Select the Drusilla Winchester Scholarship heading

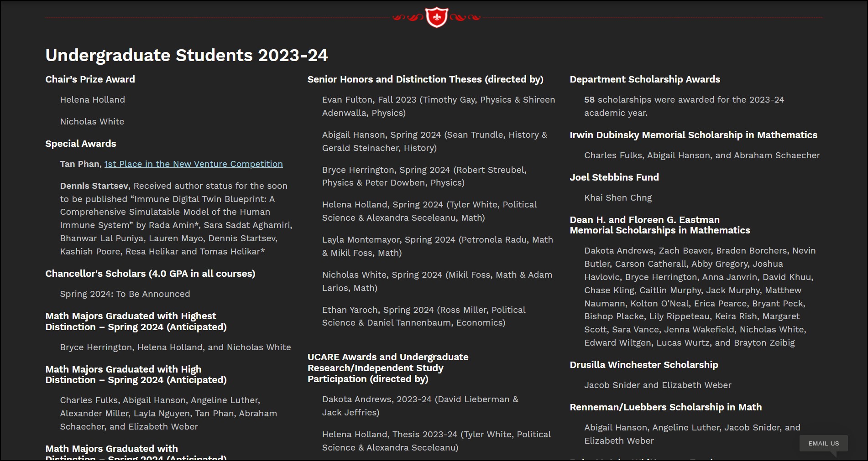pyautogui.click(x=643, y=365)
